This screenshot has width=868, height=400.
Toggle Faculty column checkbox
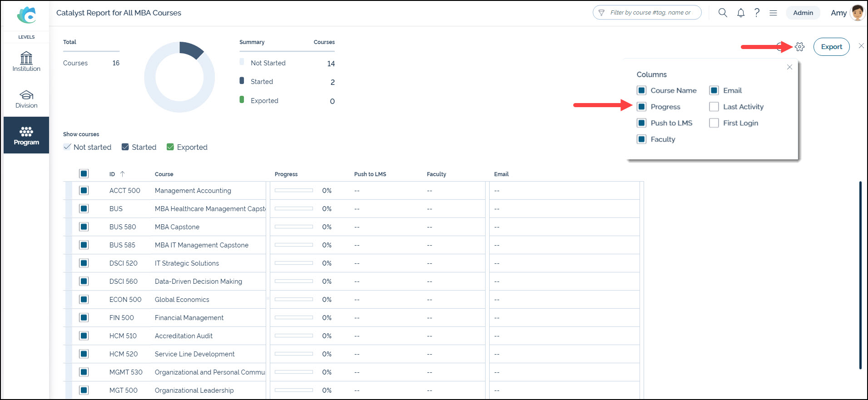[641, 139]
